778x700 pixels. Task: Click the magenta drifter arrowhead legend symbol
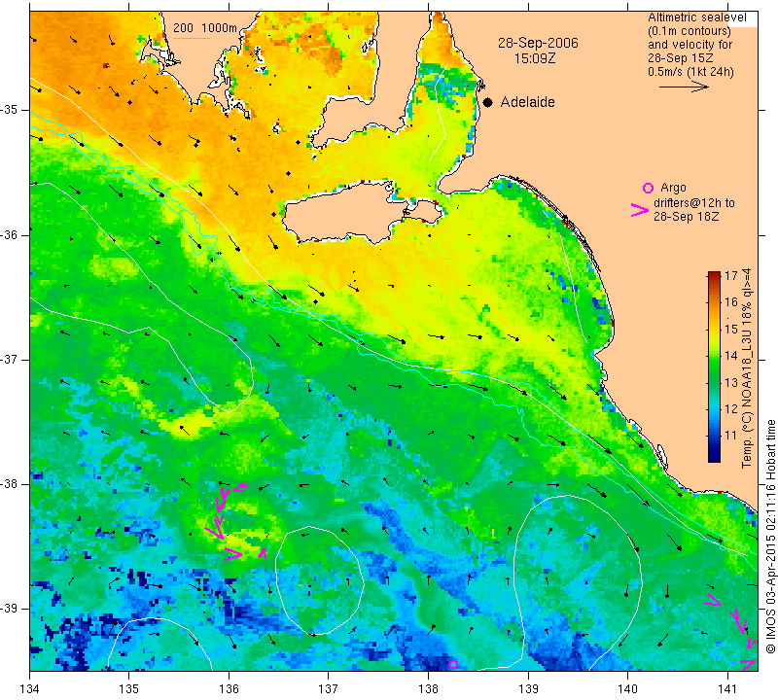pos(640,210)
